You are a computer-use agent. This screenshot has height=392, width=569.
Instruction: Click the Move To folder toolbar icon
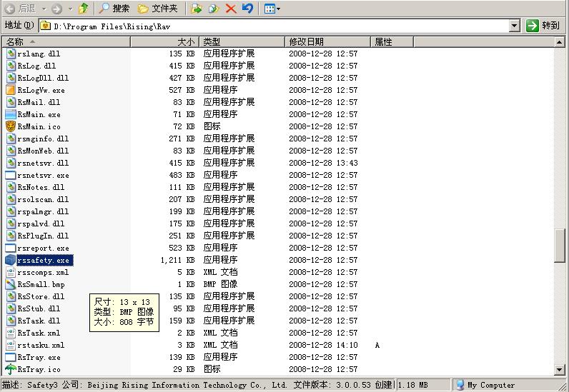point(197,9)
